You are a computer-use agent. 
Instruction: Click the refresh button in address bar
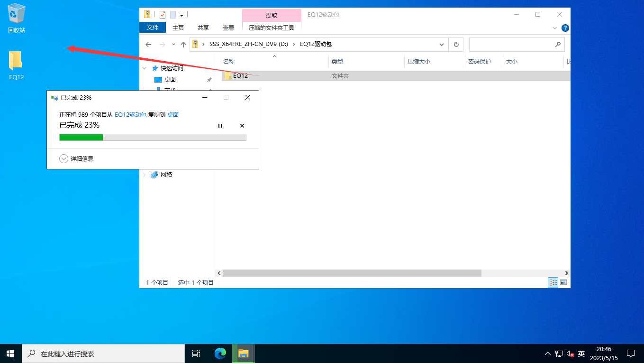click(456, 45)
